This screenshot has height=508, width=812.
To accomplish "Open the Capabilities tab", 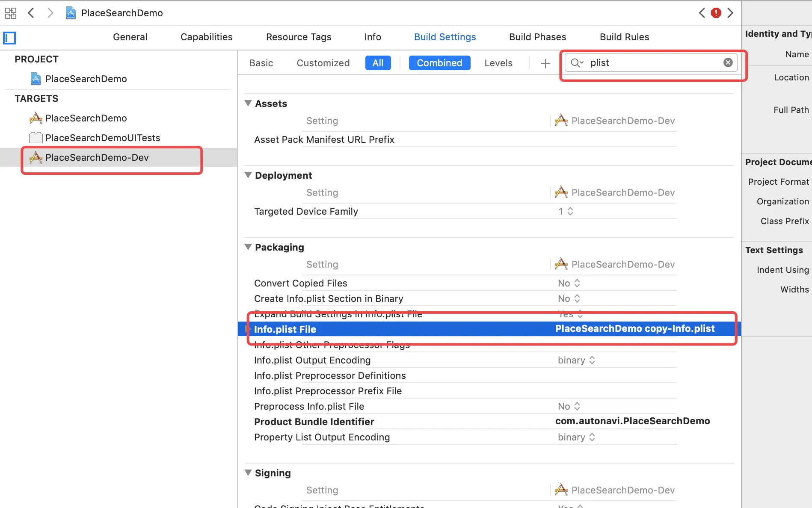I will [207, 37].
